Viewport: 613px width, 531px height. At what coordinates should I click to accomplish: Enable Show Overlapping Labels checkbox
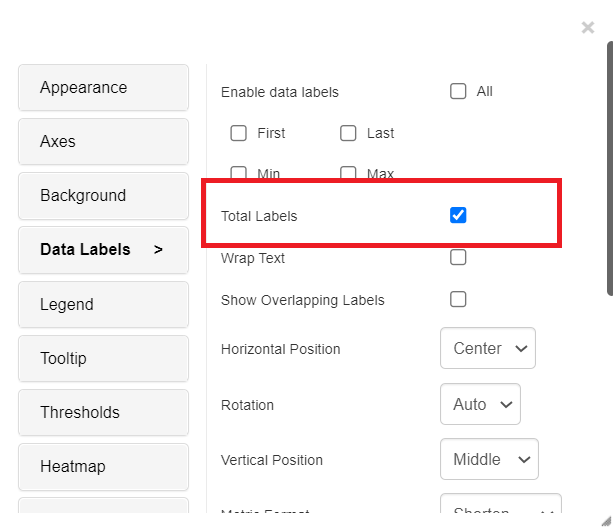[458, 299]
